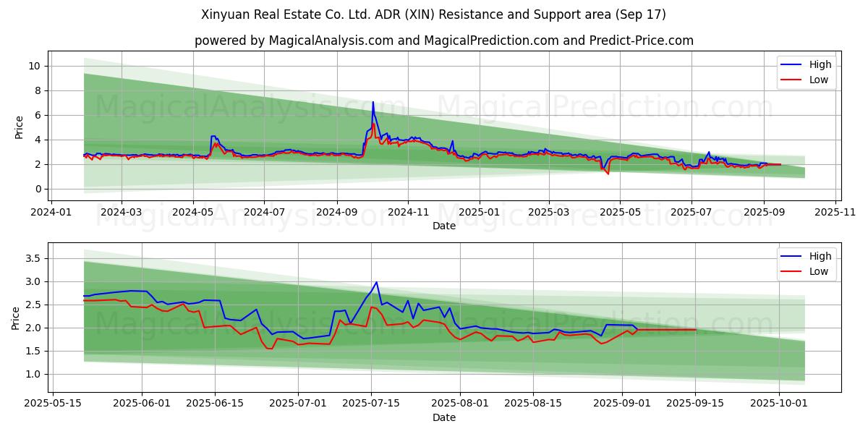Screen dimensions: 868x434
Task: Click the mid-July 2025 High peak in bottom chart
Action: (376, 282)
